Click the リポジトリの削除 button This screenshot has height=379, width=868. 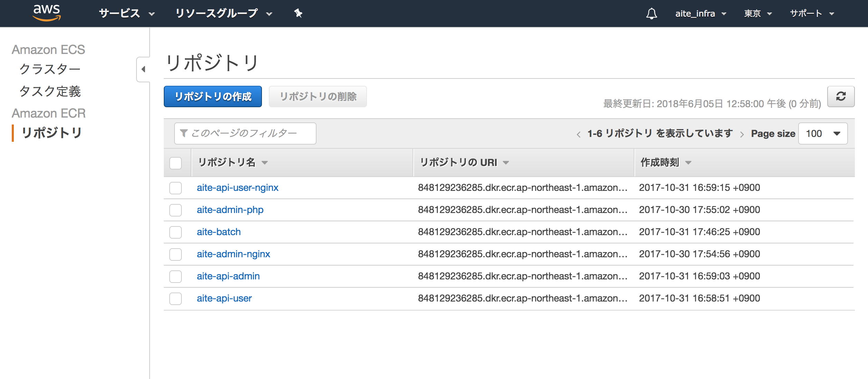(318, 96)
